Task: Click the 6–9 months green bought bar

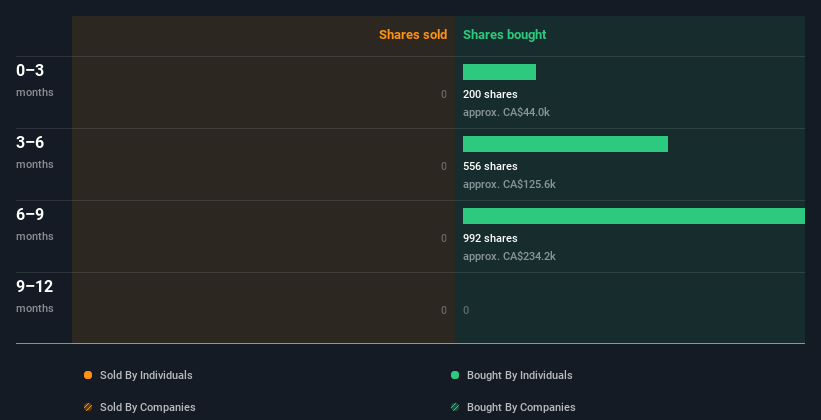Action: tap(634, 216)
